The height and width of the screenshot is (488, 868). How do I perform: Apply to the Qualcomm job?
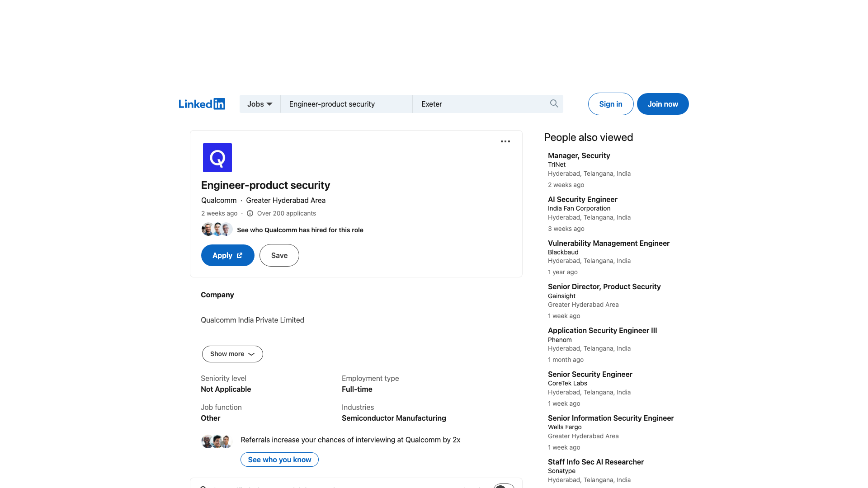228,255
